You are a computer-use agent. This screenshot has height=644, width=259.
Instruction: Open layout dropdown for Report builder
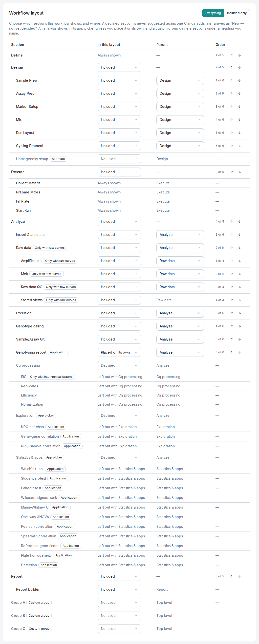[x=119, y=589]
